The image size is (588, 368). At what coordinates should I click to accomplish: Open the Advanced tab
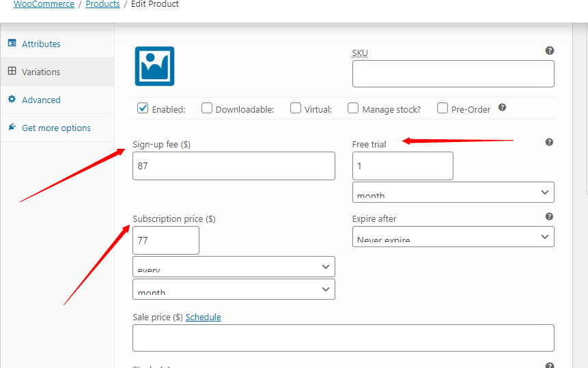coord(57,100)
